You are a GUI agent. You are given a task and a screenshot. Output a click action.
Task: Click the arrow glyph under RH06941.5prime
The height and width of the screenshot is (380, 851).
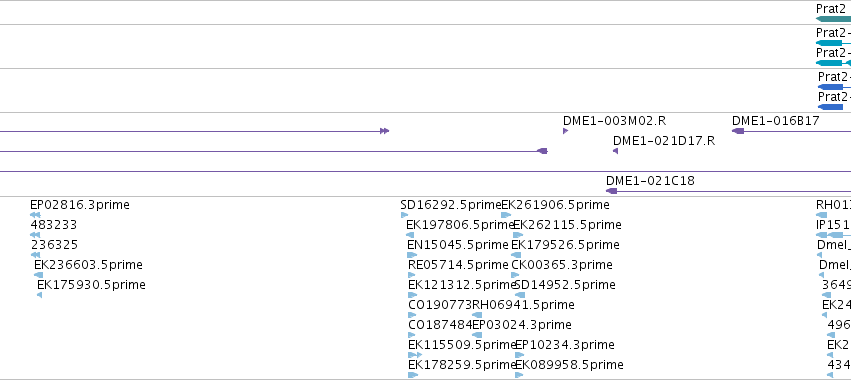(x=477, y=315)
